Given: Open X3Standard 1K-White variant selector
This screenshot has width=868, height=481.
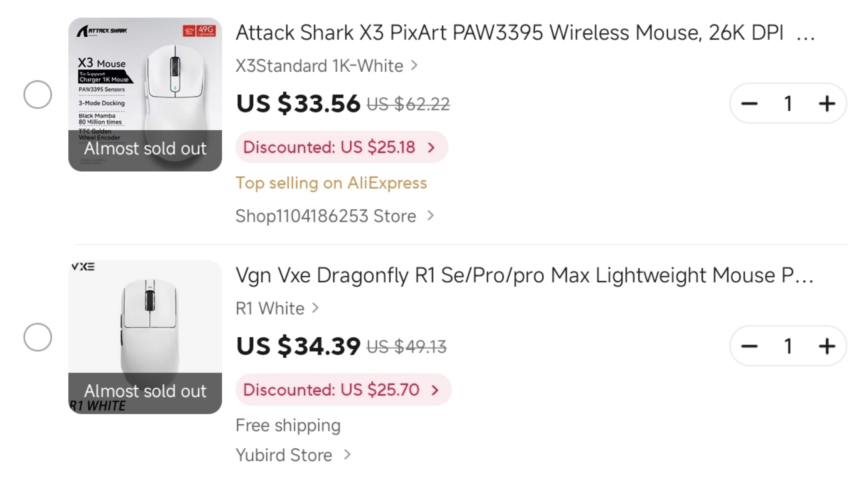Looking at the screenshot, I should (326, 66).
